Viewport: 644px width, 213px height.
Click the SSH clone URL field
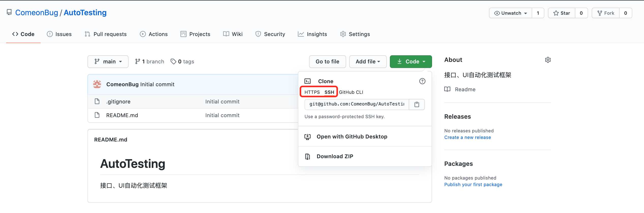click(357, 104)
